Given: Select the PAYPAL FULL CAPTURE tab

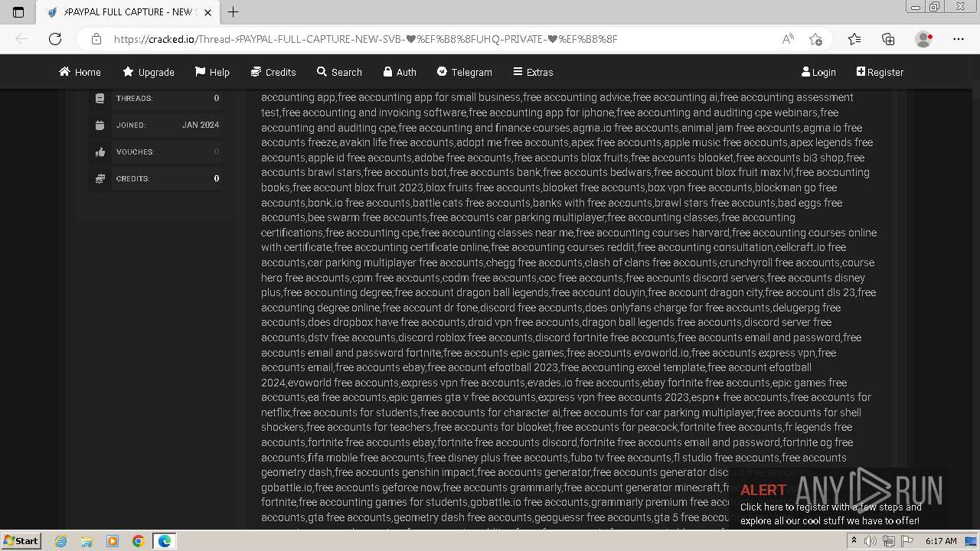Looking at the screenshot, I should point(128,12).
